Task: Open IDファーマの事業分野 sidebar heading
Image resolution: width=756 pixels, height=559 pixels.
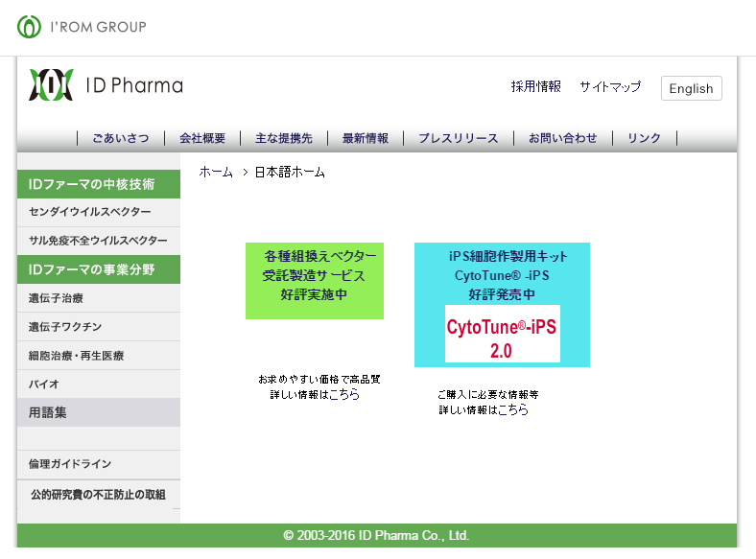Action: pyautogui.click(x=99, y=269)
